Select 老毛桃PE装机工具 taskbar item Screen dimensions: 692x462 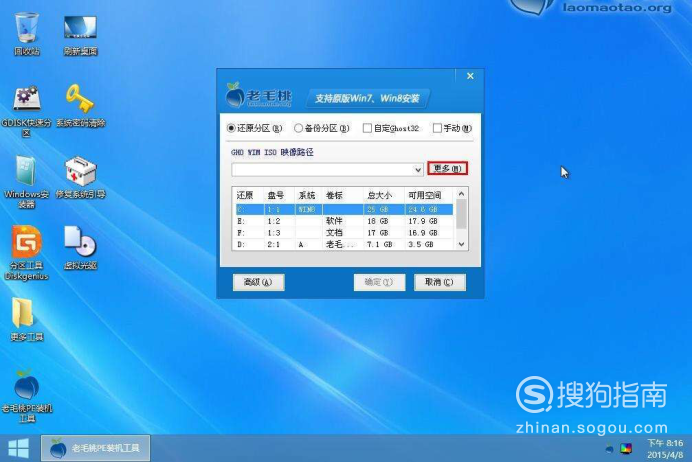click(x=95, y=448)
